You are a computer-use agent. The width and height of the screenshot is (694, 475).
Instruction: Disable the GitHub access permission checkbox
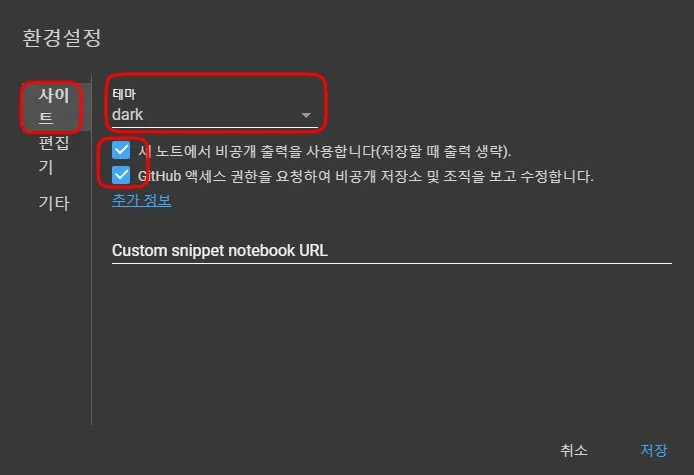121,175
